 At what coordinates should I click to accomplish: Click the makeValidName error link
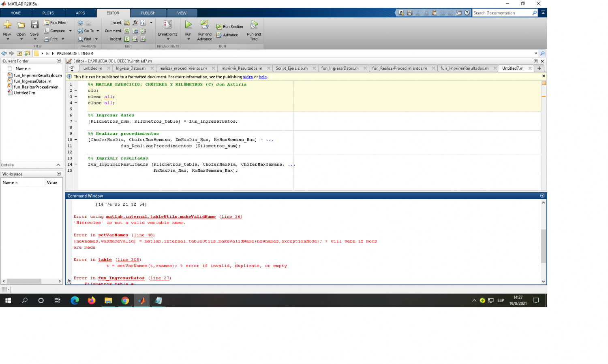pos(161,217)
